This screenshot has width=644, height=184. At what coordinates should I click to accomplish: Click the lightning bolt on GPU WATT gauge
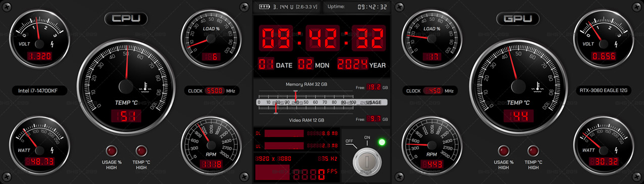click(616, 151)
